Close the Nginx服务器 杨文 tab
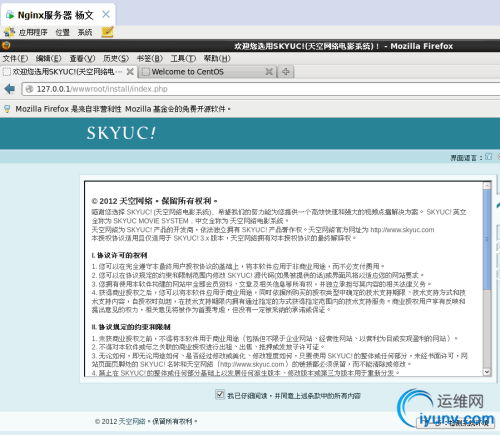Screen dimensions: 500x435 [106, 14]
